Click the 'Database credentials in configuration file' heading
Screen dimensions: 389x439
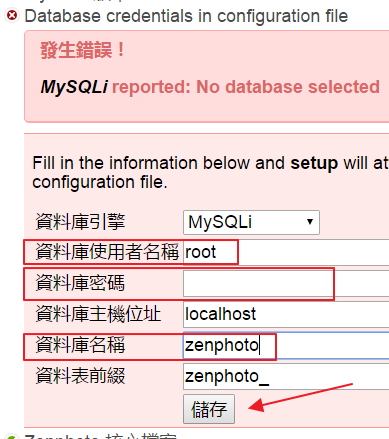tap(186, 16)
